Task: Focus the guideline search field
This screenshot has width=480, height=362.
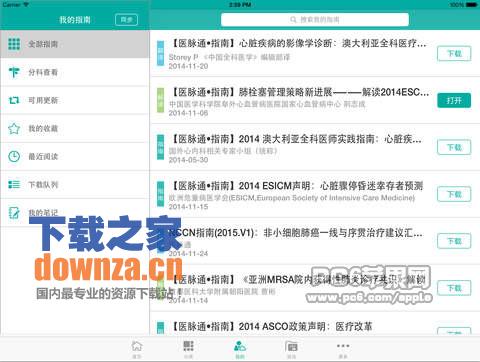Action: pos(315,20)
